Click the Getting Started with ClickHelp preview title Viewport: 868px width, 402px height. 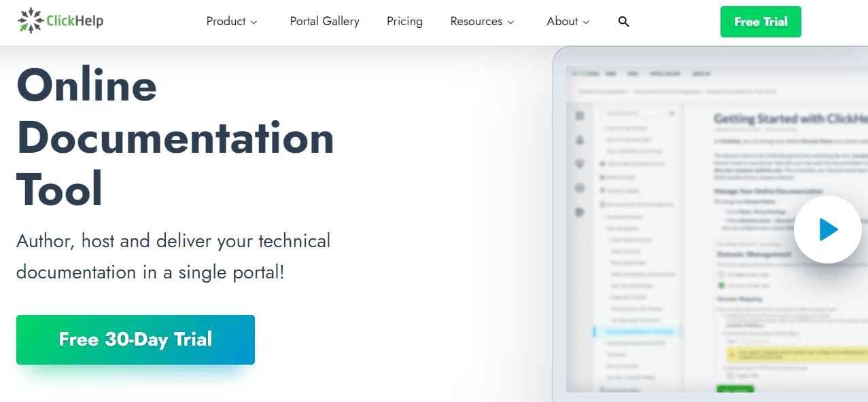coord(790,118)
